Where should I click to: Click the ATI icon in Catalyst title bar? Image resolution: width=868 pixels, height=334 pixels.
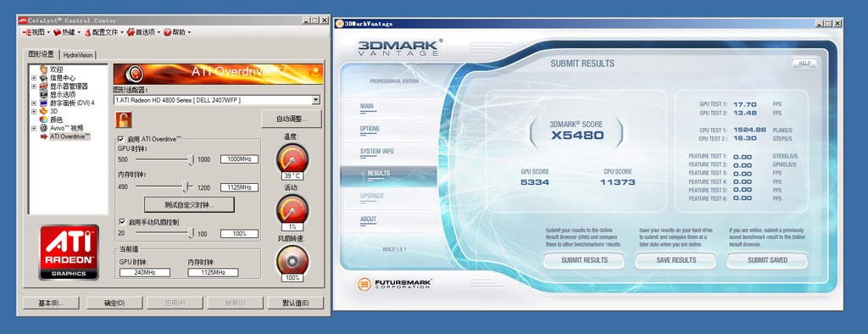click(22, 20)
